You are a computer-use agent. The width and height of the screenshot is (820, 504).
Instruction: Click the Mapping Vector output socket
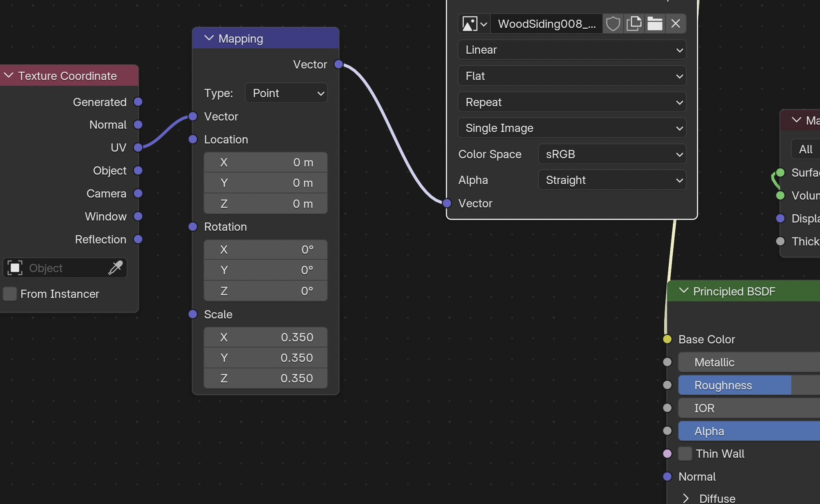coord(339,64)
